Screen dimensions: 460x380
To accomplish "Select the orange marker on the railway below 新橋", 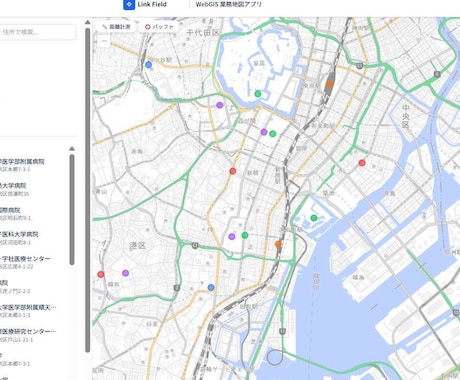I will (x=278, y=244).
